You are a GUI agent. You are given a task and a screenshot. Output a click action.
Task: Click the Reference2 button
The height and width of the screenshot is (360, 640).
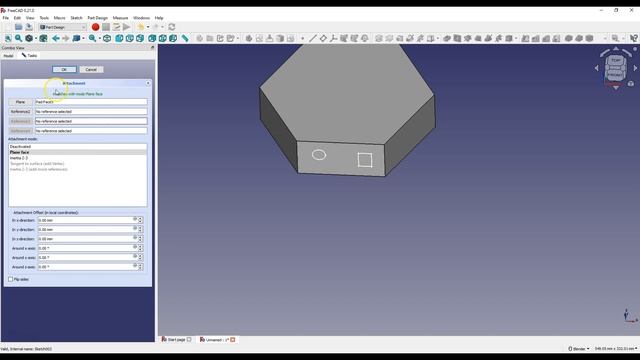tap(20, 111)
